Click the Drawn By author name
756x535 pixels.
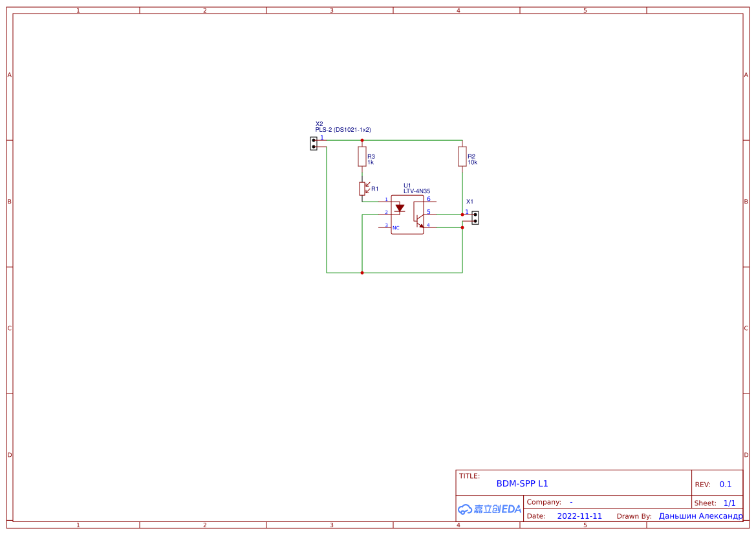tap(700, 516)
